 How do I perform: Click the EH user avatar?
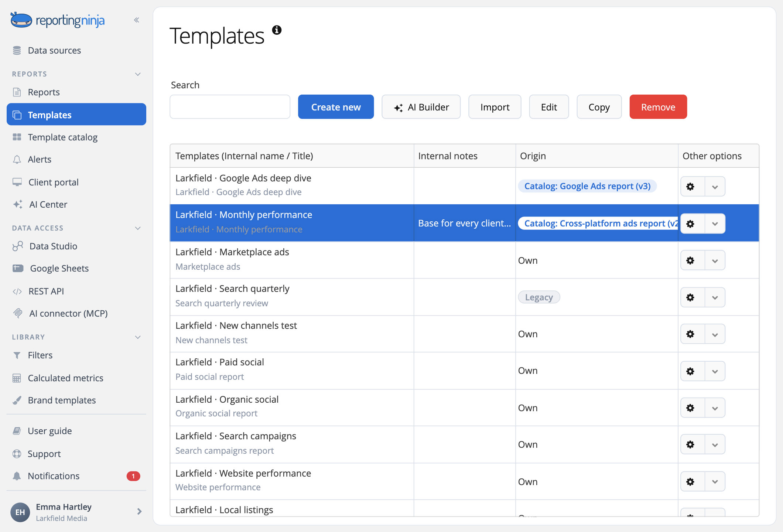20,512
